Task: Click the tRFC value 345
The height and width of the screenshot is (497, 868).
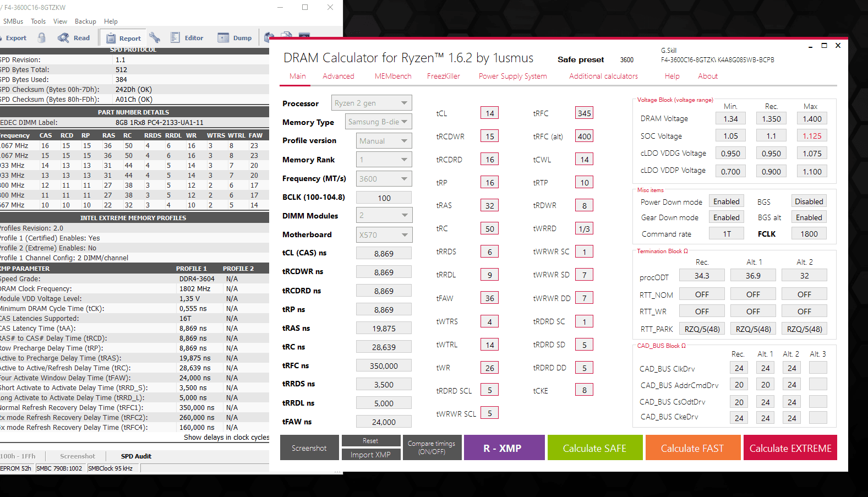Action: click(585, 113)
